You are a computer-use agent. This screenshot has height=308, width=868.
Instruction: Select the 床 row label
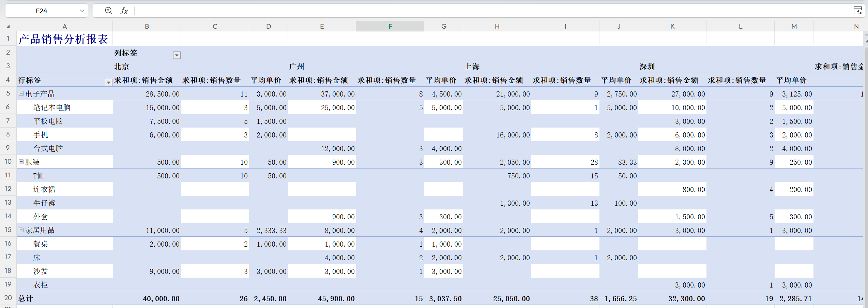37,258
